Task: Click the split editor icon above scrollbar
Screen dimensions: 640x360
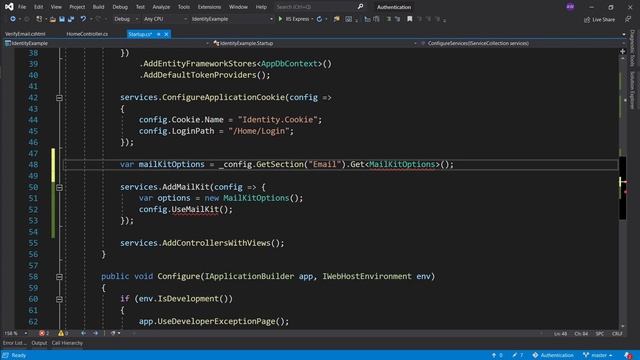Action: pos(622,51)
